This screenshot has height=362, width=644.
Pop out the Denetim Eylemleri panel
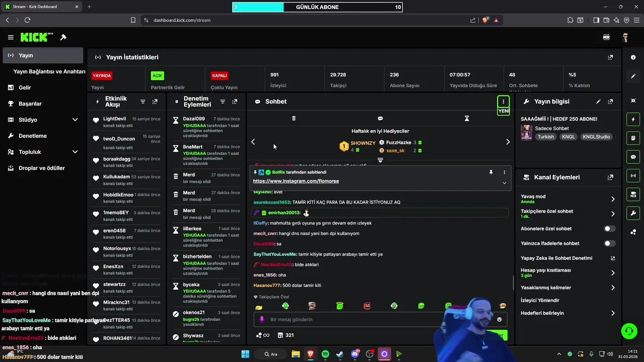point(235,102)
